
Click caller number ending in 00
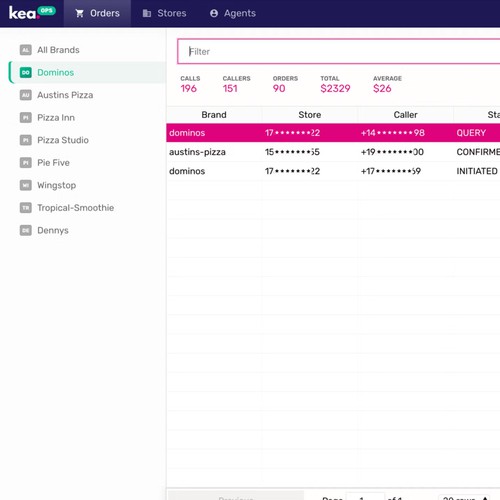click(392, 152)
